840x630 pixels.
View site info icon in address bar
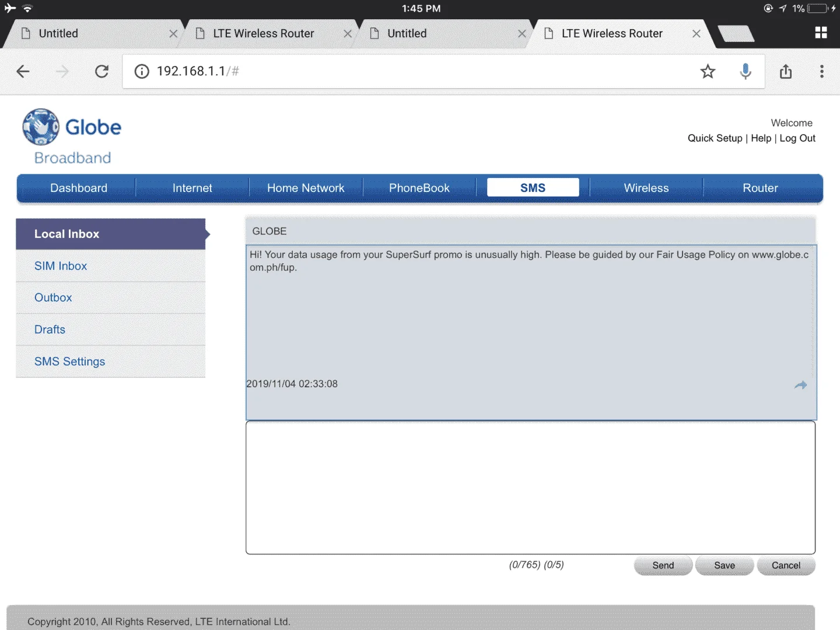point(142,71)
